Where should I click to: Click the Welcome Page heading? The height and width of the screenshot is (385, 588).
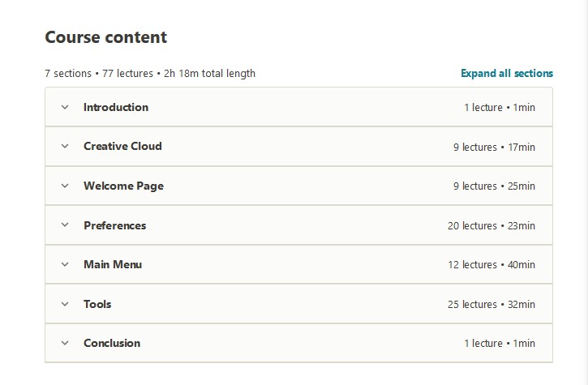coord(124,186)
